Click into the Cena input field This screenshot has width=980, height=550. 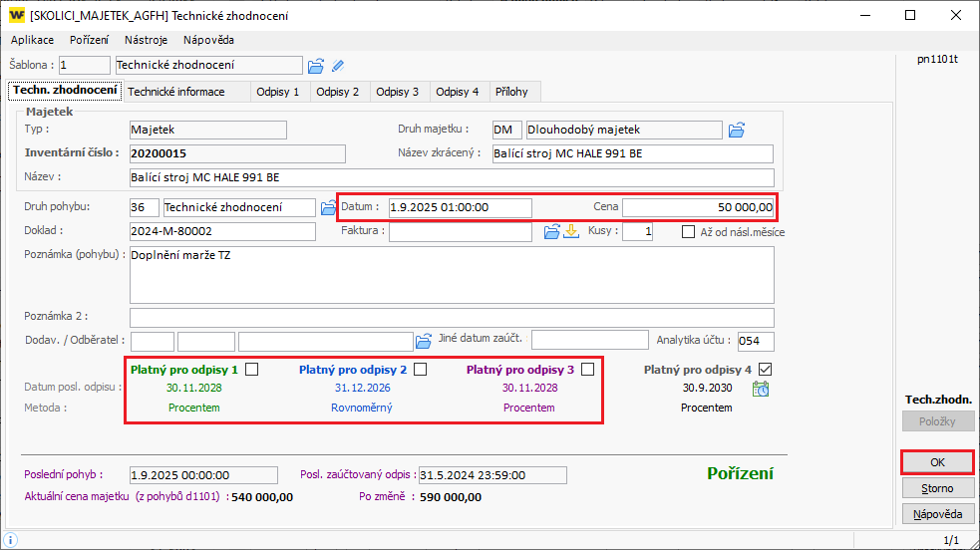point(698,207)
